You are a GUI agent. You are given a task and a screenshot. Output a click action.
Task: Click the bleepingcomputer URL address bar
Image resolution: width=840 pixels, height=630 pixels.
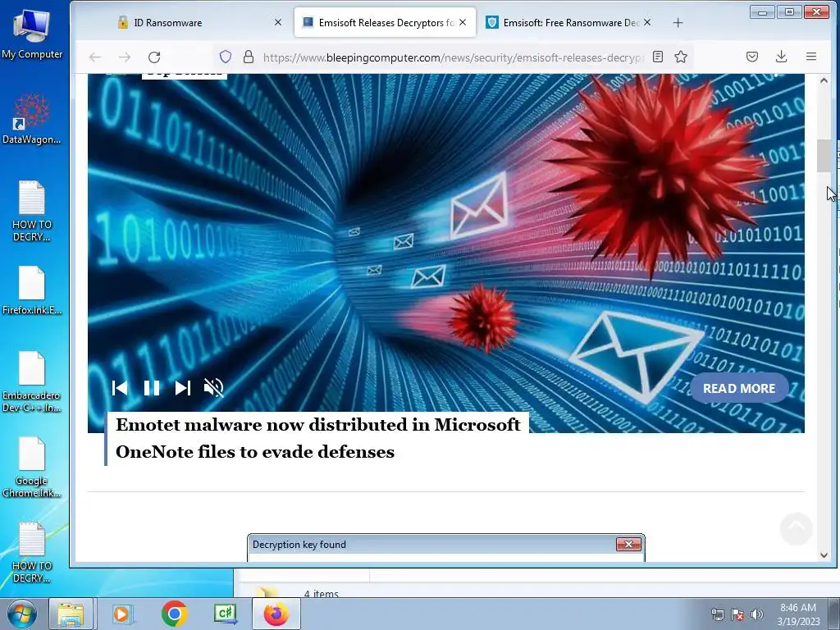click(453, 57)
